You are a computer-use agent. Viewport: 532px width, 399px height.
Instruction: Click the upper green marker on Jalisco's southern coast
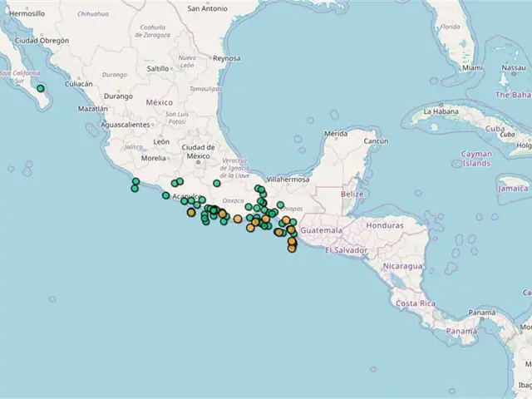[x=135, y=180]
